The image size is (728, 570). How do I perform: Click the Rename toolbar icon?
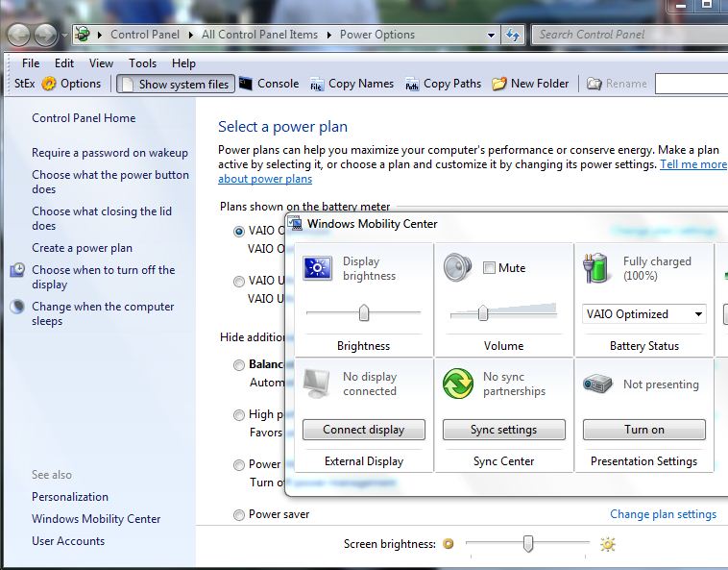pos(594,84)
